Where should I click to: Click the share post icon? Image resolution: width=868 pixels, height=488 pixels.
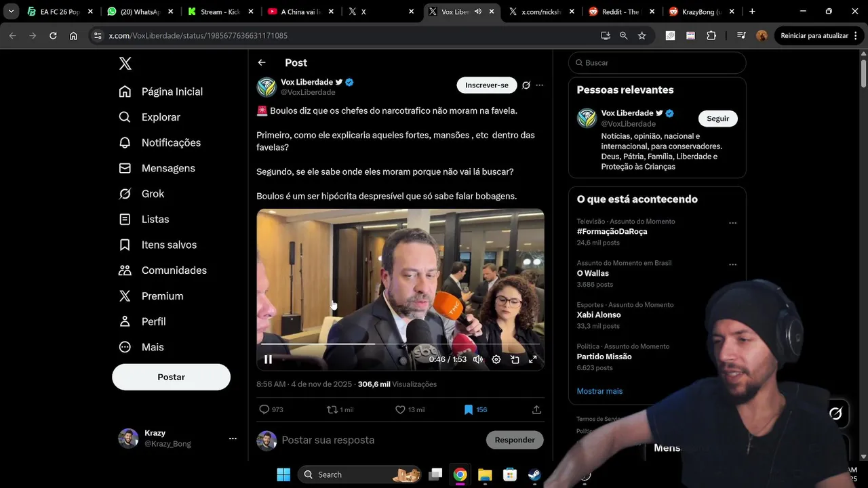tap(536, 409)
